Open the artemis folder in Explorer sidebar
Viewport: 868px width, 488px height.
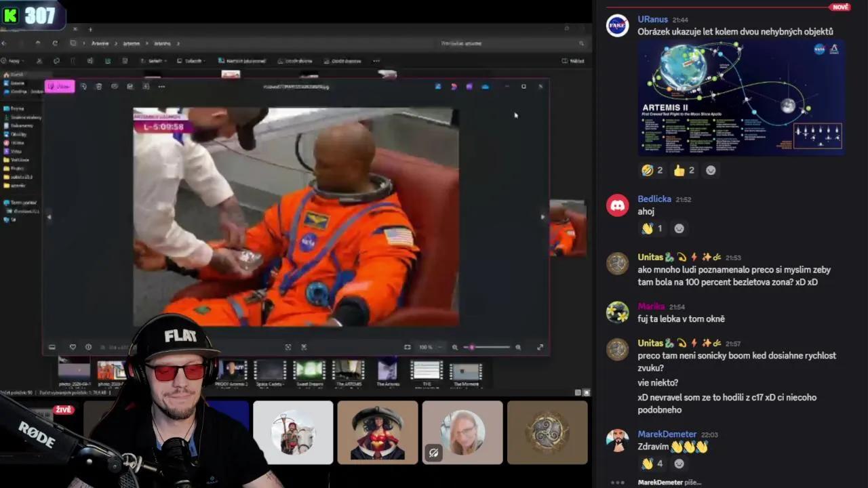(x=15, y=185)
